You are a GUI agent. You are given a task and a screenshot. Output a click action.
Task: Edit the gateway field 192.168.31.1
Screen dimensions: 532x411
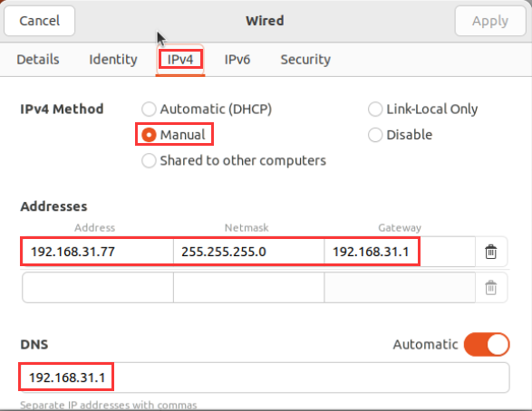[x=400, y=252]
